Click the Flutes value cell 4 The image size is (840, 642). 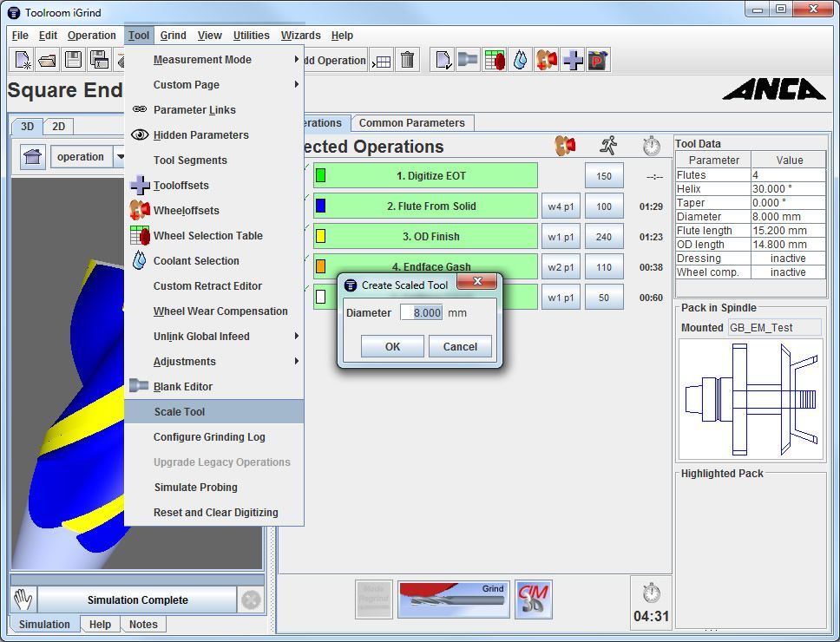pos(788,175)
